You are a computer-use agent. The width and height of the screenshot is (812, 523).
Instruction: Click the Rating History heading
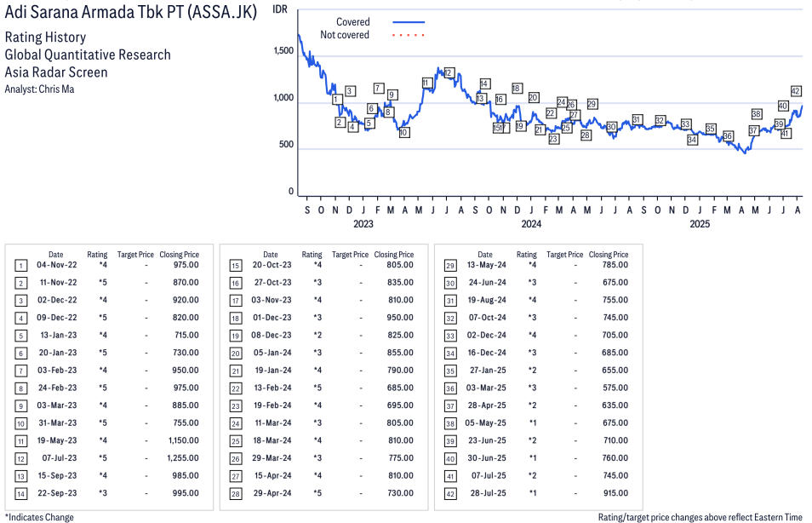(x=46, y=37)
